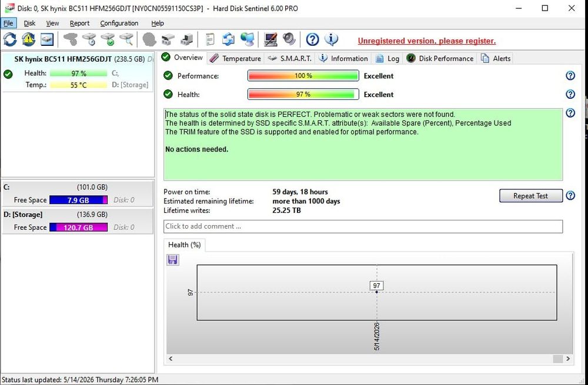Click the Temp. 55 °C bar
The width and height of the screenshot is (588, 385).
(78, 85)
